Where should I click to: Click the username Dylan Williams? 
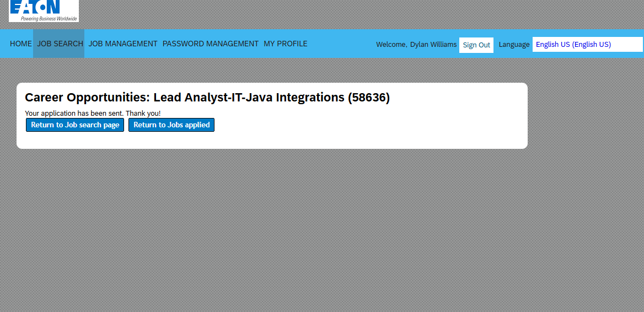click(x=433, y=45)
